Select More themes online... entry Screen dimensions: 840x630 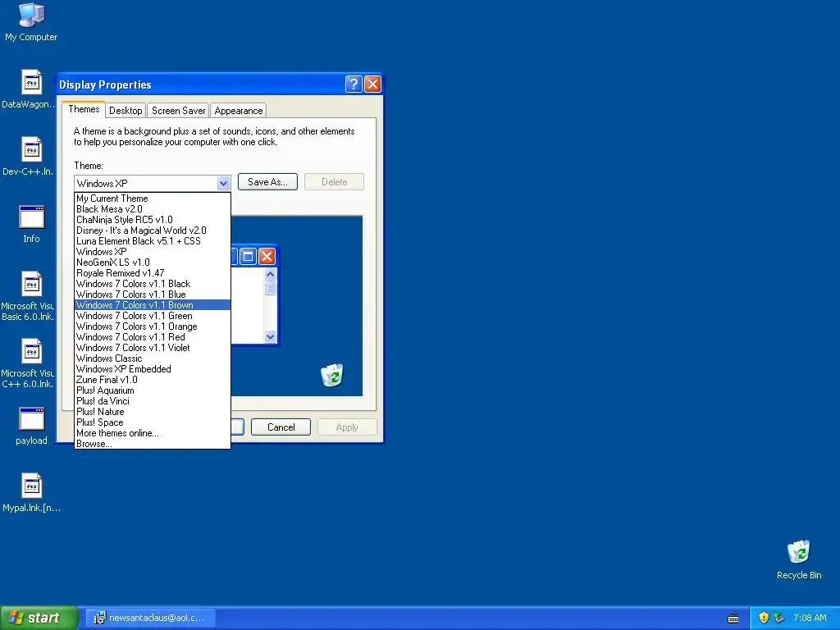coord(152,433)
